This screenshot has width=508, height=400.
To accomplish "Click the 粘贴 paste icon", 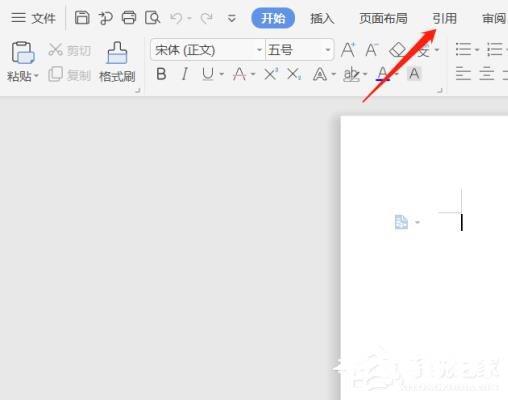I will 22,53.
